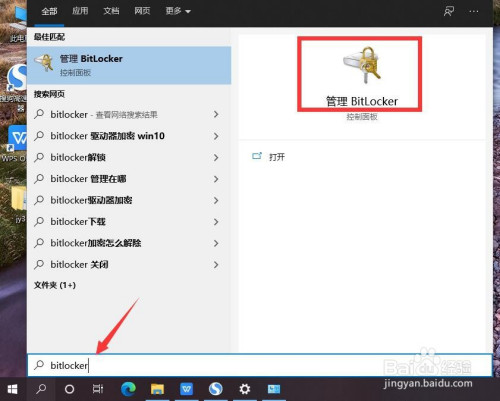The height and width of the screenshot is (401, 500).
Task: Select bitlocker 驱动器加密 win10 suggestion
Action: (x=129, y=136)
